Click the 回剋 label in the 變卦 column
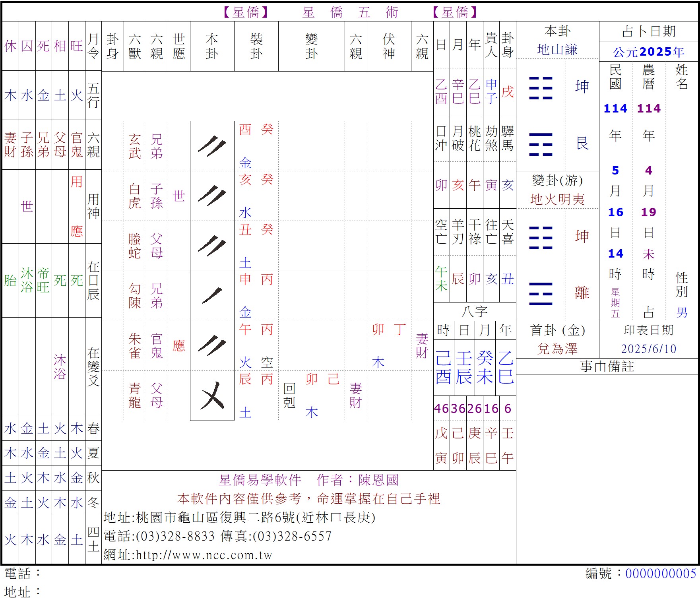Screen dimensions: 700x603 pyautogui.click(x=289, y=395)
